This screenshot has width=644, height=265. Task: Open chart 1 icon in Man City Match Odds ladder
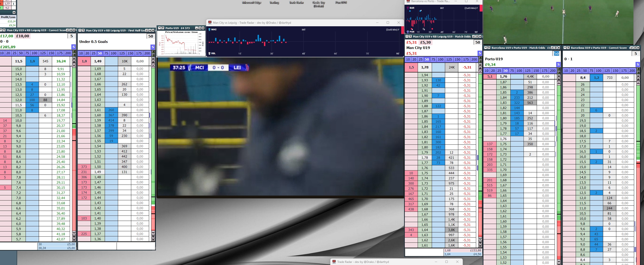pos(480,58)
